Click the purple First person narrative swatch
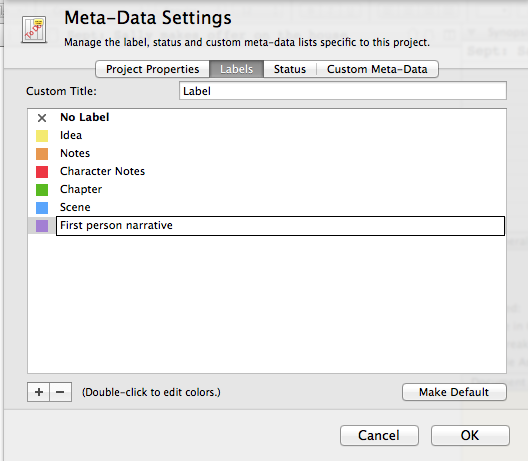Screen dimensions: 528x461 tap(42, 226)
